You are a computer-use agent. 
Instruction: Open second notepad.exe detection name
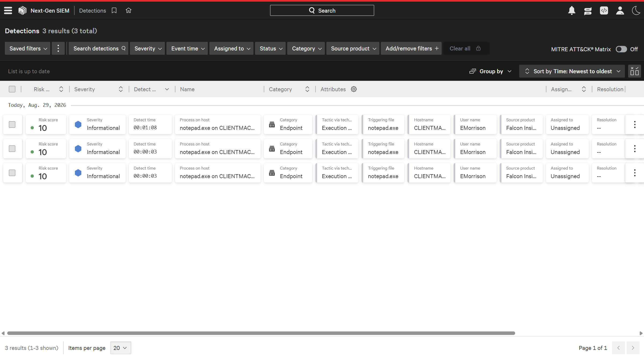click(217, 152)
